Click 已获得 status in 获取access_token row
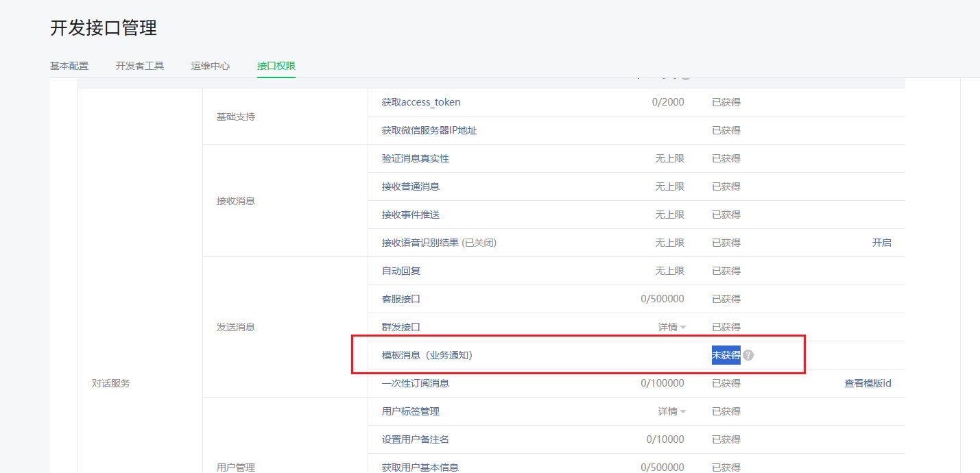This screenshot has width=980, height=473. pyautogui.click(x=726, y=102)
